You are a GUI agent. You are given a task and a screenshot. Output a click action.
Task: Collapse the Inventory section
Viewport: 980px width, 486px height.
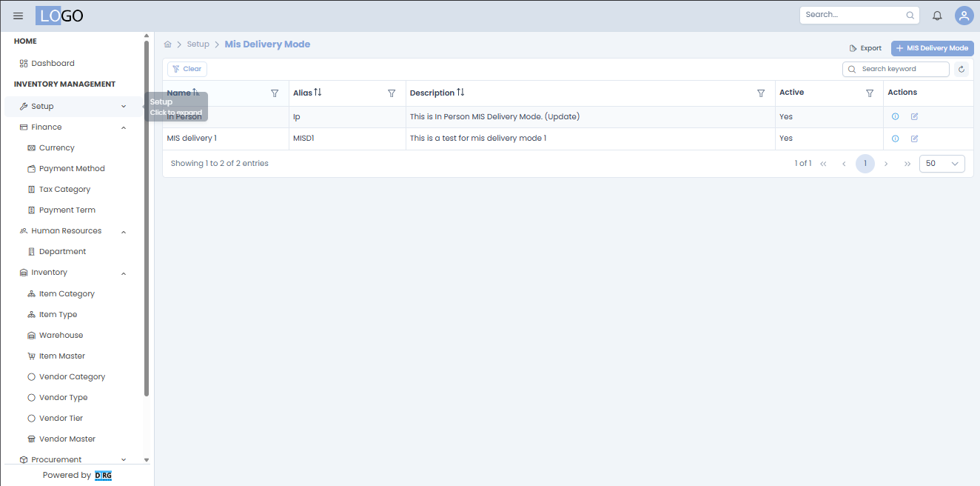[123, 273]
